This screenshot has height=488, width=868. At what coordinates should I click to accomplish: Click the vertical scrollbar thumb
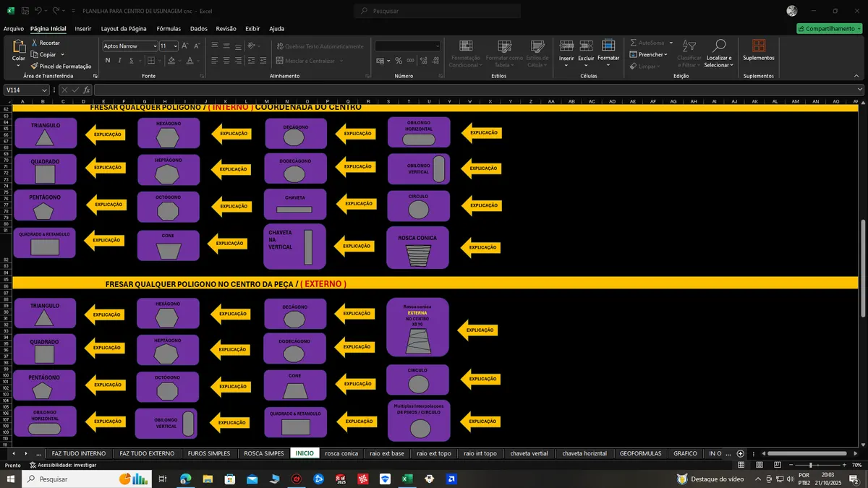[862, 269]
